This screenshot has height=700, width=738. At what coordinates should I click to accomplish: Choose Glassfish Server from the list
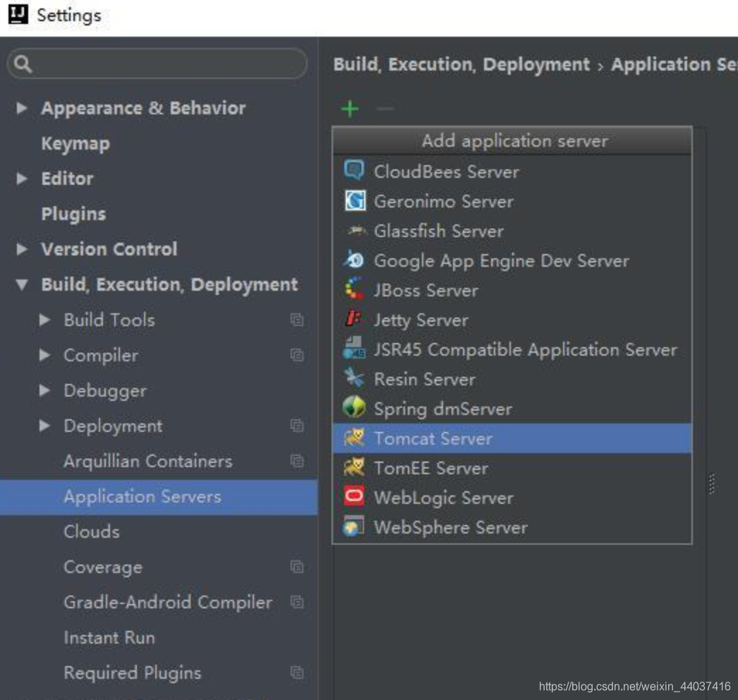click(x=512, y=231)
